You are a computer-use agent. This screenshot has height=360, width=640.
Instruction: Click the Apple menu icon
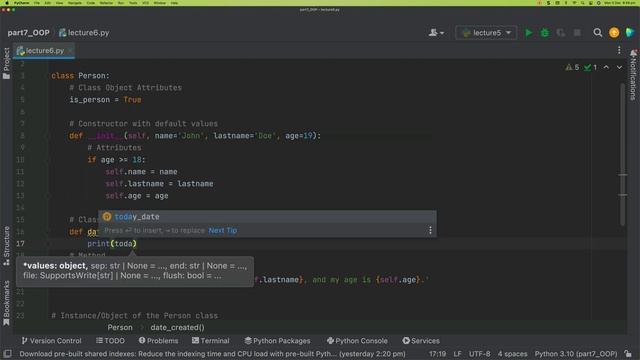[x=7, y=3]
